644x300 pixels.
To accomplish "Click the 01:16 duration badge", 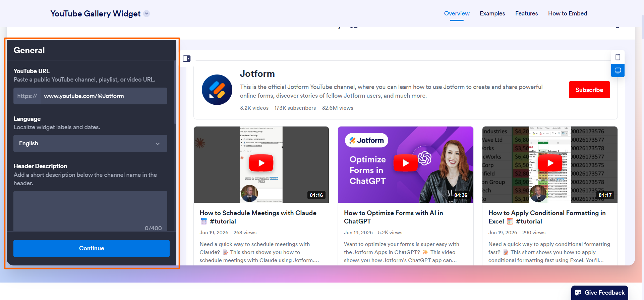I will pyautogui.click(x=316, y=195).
